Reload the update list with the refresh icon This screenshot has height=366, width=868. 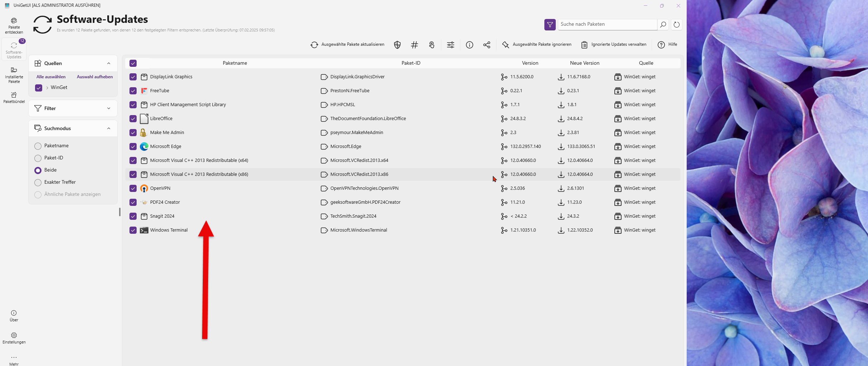tap(677, 24)
